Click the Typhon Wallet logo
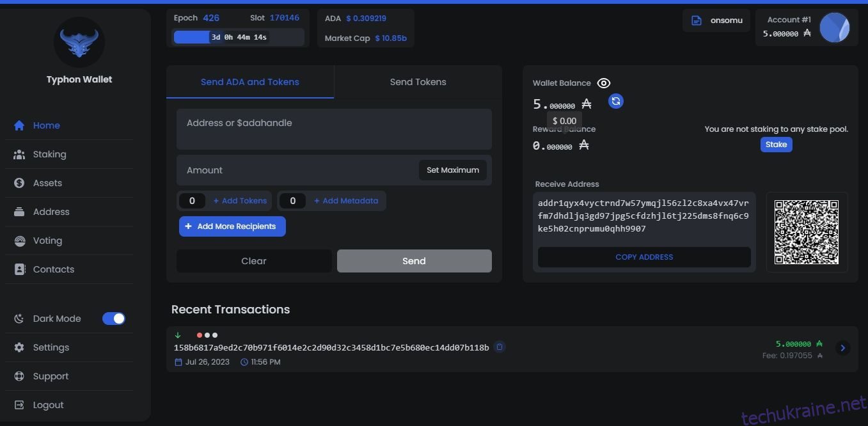 point(79,42)
